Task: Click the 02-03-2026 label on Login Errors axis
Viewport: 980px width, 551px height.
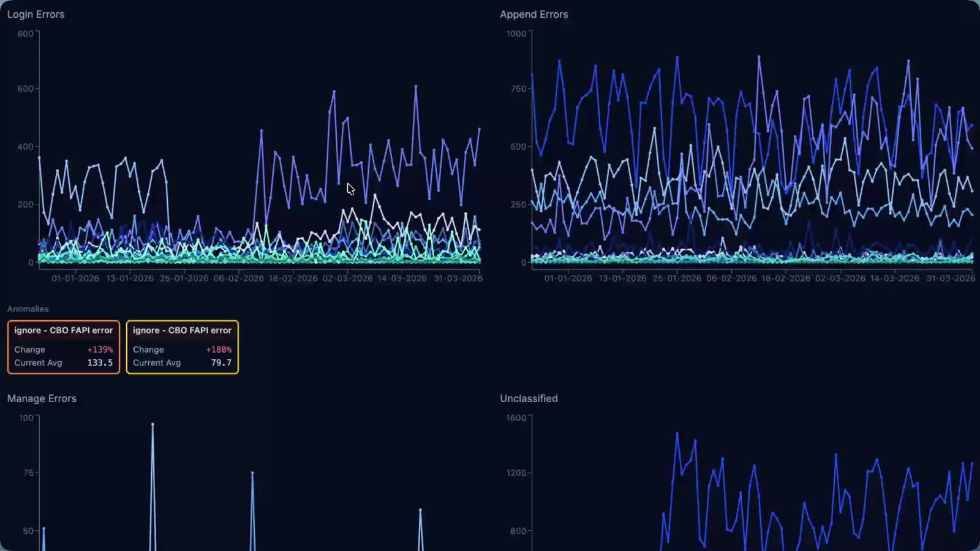Action: pos(347,279)
